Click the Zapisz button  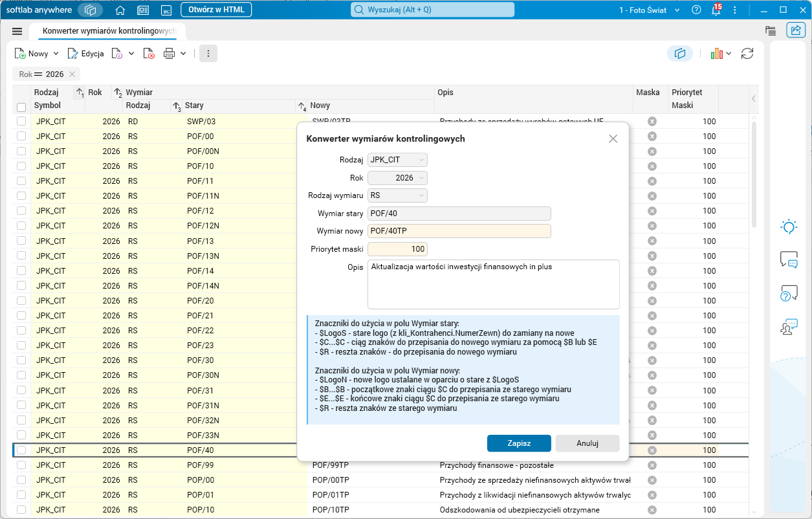519,443
